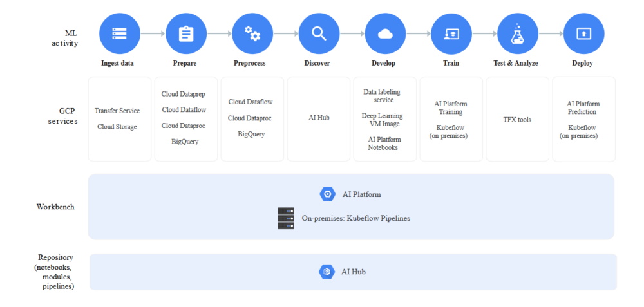Click the Test & Analyze flask icon
The height and width of the screenshot is (307, 644).
[x=518, y=33]
